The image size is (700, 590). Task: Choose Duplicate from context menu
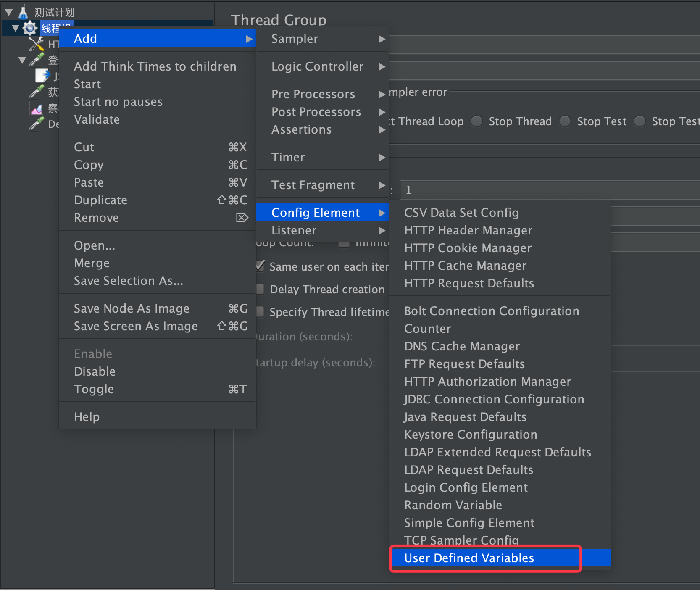click(158, 200)
